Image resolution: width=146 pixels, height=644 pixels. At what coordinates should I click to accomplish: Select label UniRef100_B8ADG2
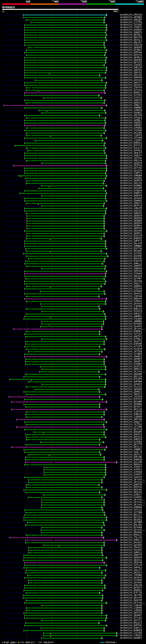point(131,590)
